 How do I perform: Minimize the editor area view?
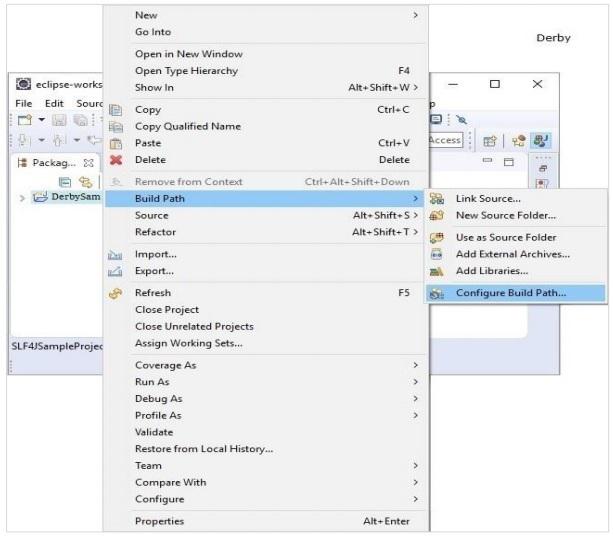click(x=487, y=160)
